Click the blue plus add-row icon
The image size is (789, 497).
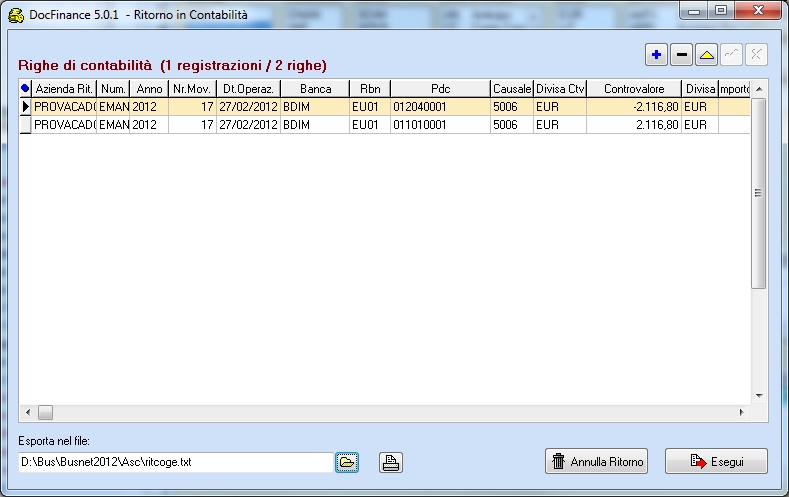tap(656, 55)
